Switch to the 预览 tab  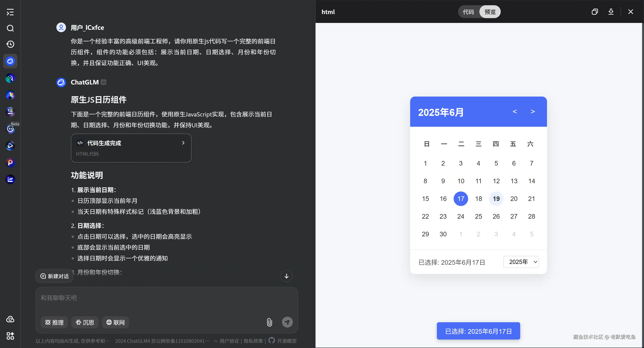(x=490, y=12)
